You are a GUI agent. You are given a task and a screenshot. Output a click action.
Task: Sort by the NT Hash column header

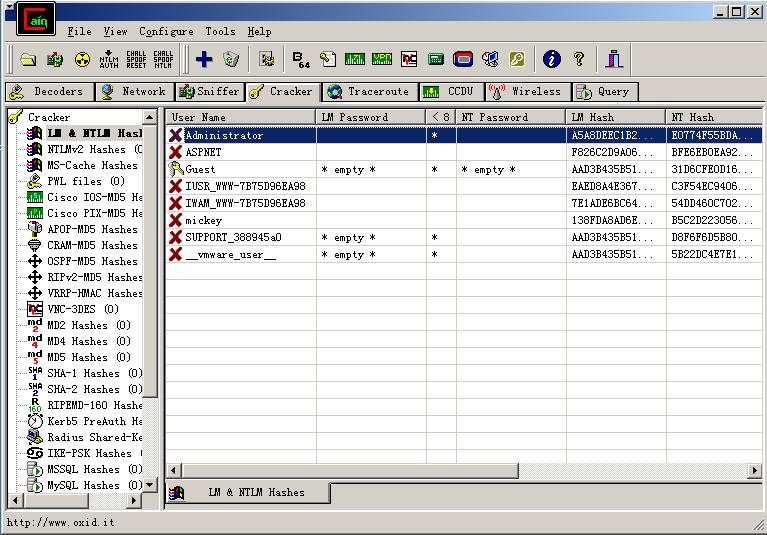[x=714, y=117]
